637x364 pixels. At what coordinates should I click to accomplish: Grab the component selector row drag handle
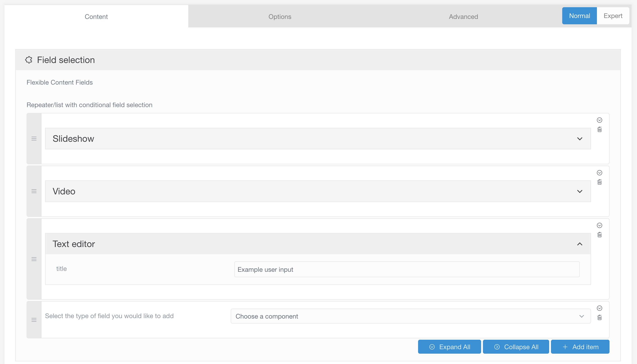point(34,320)
